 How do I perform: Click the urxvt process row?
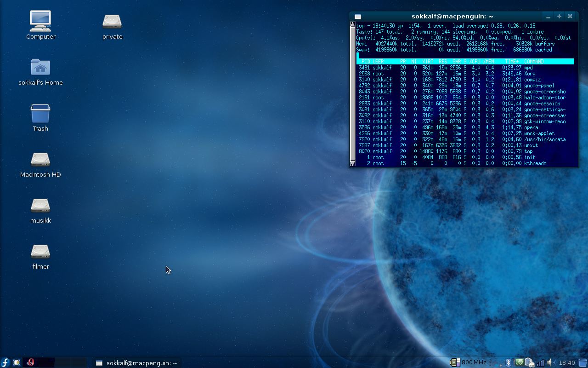[465, 145]
